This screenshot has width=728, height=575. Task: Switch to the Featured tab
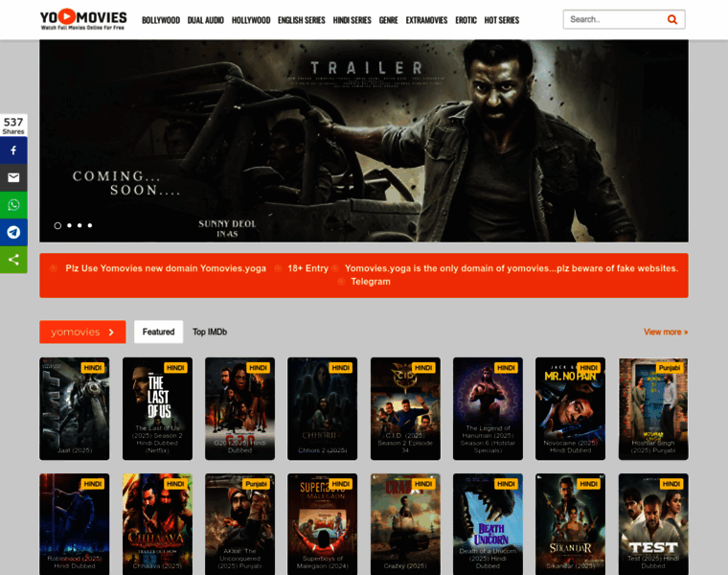coord(158,332)
